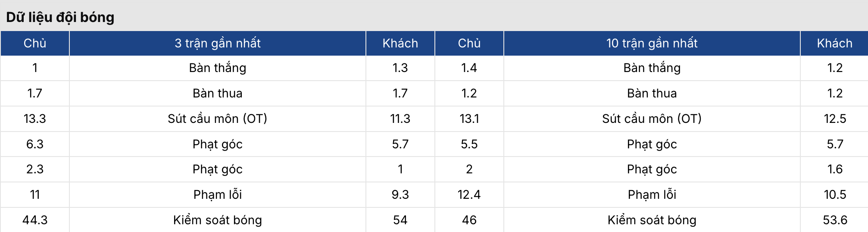
Task: Click the goals scored value 1.3
Action: (400, 68)
